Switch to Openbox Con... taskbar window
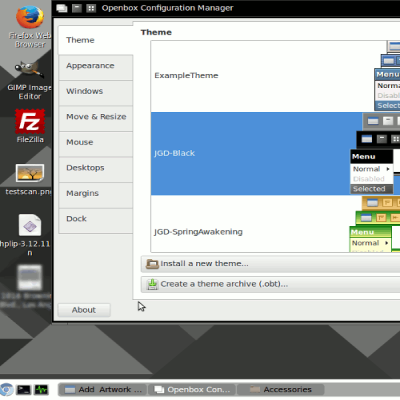 (192, 389)
